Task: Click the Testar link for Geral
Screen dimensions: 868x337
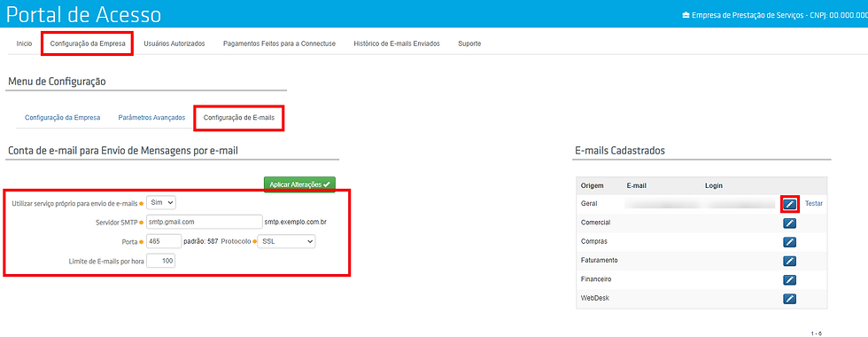Action: [x=814, y=203]
